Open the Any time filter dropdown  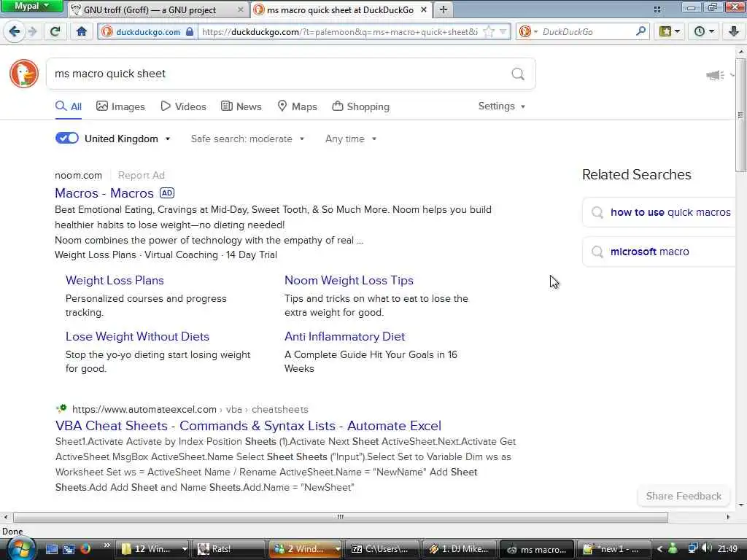click(351, 139)
